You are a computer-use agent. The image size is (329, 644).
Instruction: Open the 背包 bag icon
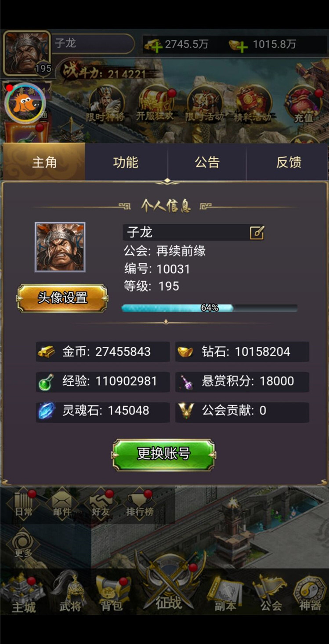112,593
